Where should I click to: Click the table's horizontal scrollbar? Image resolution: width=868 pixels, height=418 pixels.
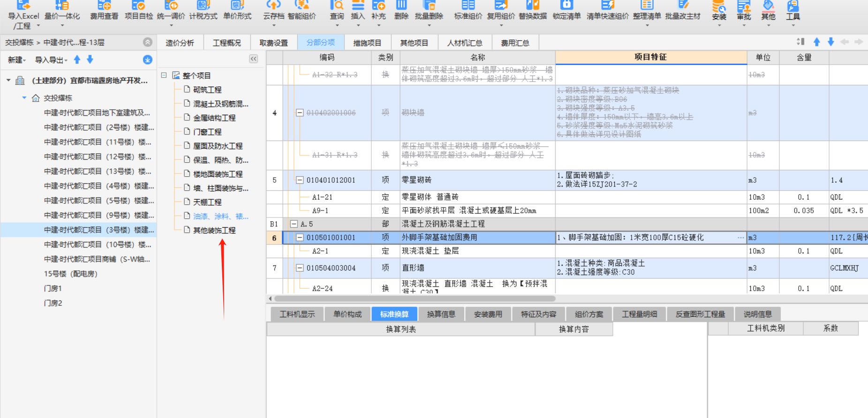coord(415,298)
